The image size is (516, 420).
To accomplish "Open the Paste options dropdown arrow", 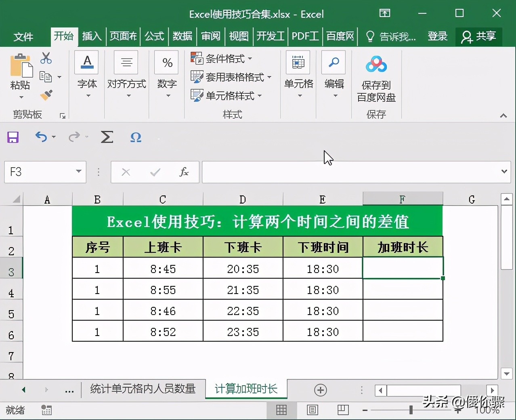I will coord(21,97).
